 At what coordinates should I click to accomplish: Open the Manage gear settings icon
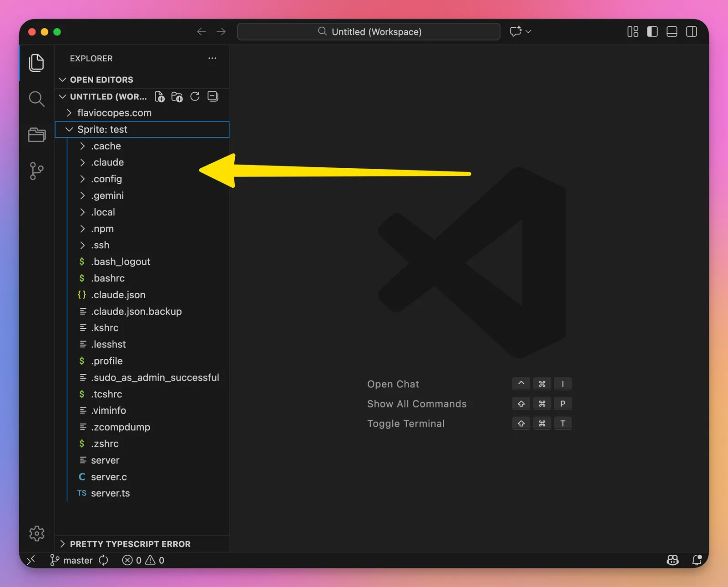(x=37, y=533)
